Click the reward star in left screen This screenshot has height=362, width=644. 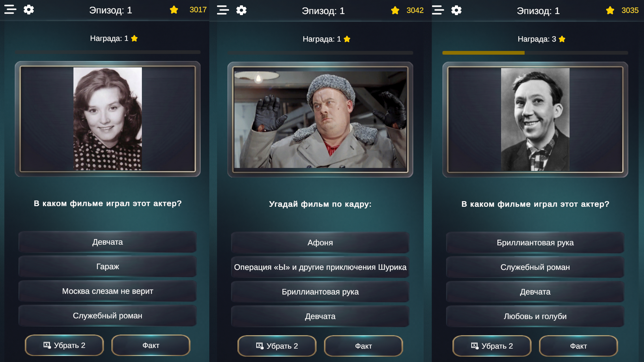135,38
